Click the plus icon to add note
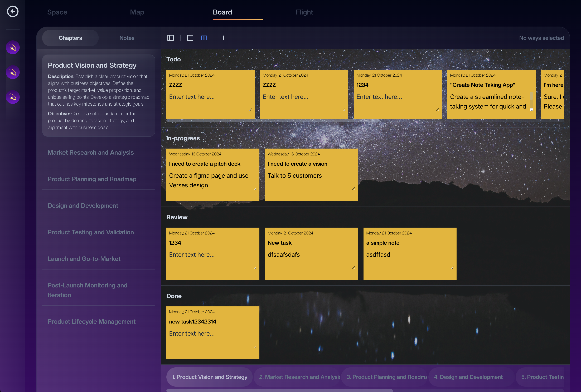The height and width of the screenshot is (392, 581). click(x=224, y=38)
